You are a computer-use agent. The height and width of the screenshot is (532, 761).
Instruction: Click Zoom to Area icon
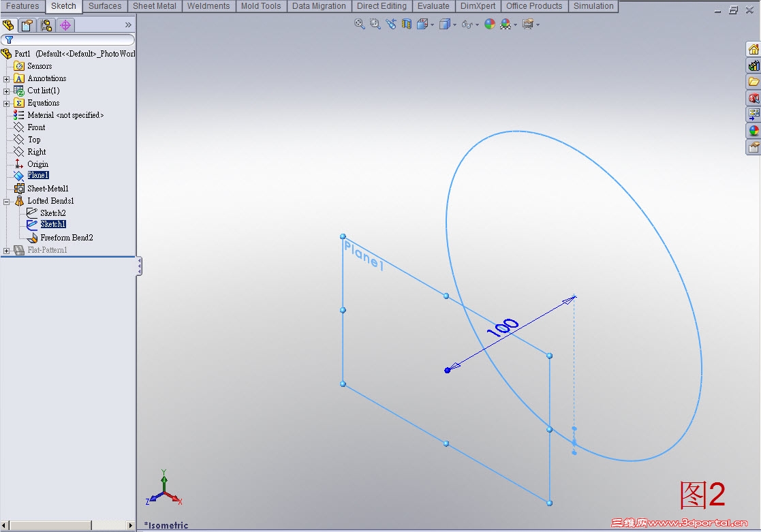pos(375,24)
